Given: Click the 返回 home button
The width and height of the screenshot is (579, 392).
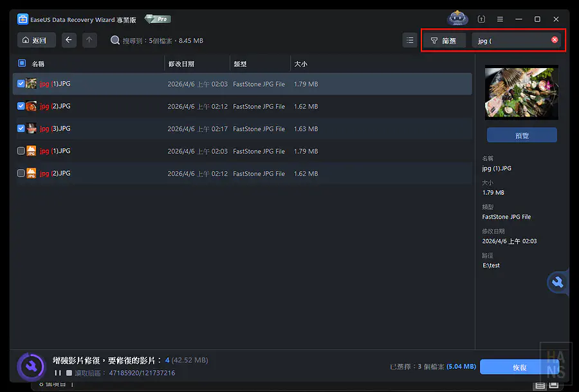Looking at the screenshot, I should pyautogui.click(x=36, y=40).
